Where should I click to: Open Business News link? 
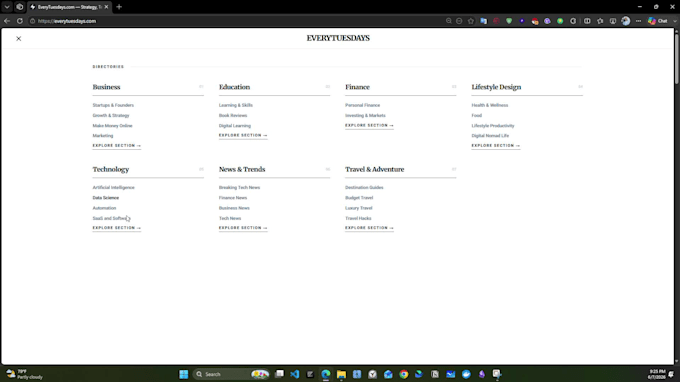(234, 208)
